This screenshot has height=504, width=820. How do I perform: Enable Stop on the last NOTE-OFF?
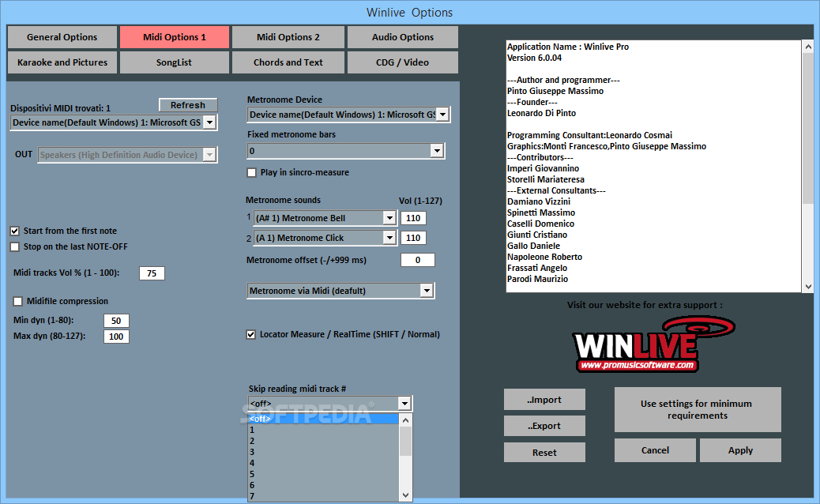pyautogui.click(x=15, y=246)
